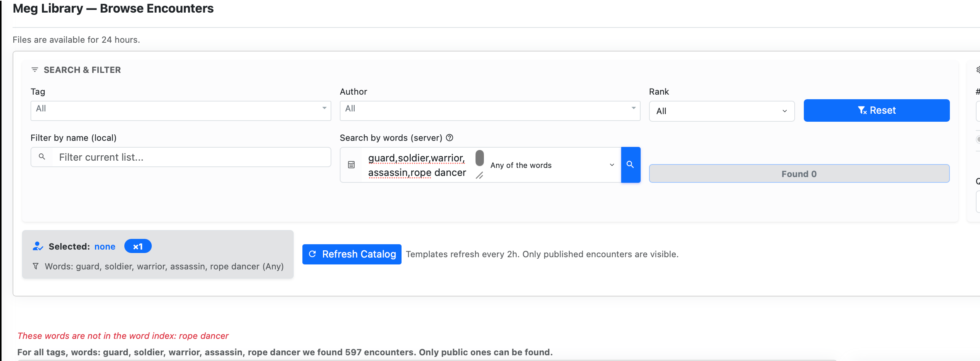Click the scrollbar thumb in words textarea
The height and width of the screenshot is (361, 980).
point(479,158)
